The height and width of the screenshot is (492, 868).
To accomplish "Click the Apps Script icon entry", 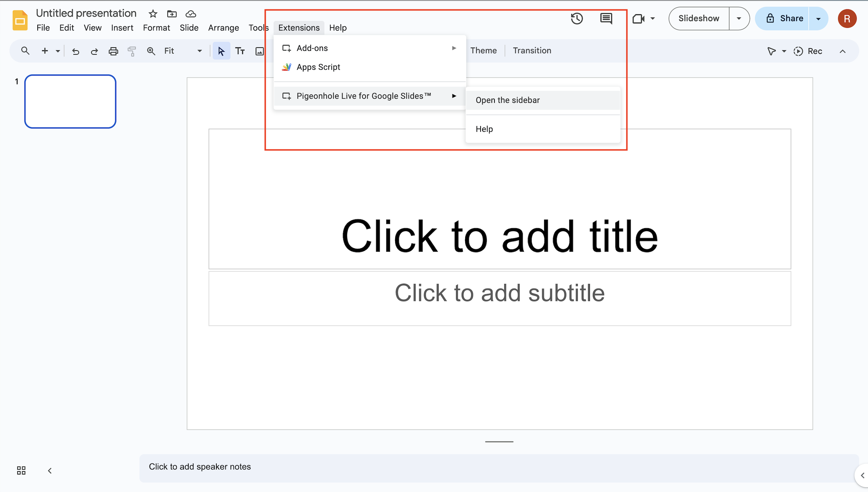I will (370, 67).
